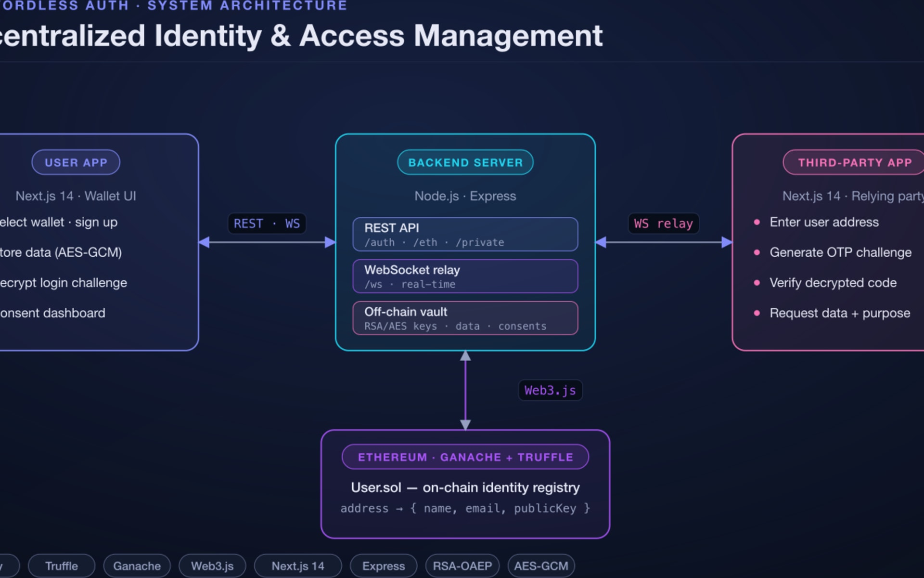924x578 pixels.
Task: Click 'Generate OTP challenge' bullet item
Action: click(x=833, y=252)
